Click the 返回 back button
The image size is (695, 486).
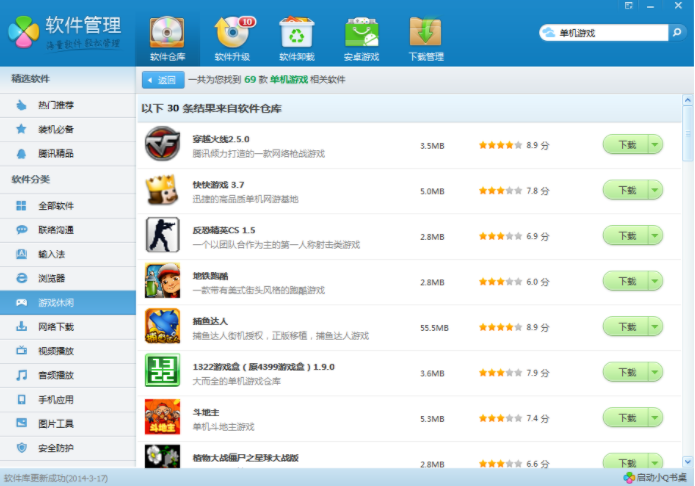164,80
